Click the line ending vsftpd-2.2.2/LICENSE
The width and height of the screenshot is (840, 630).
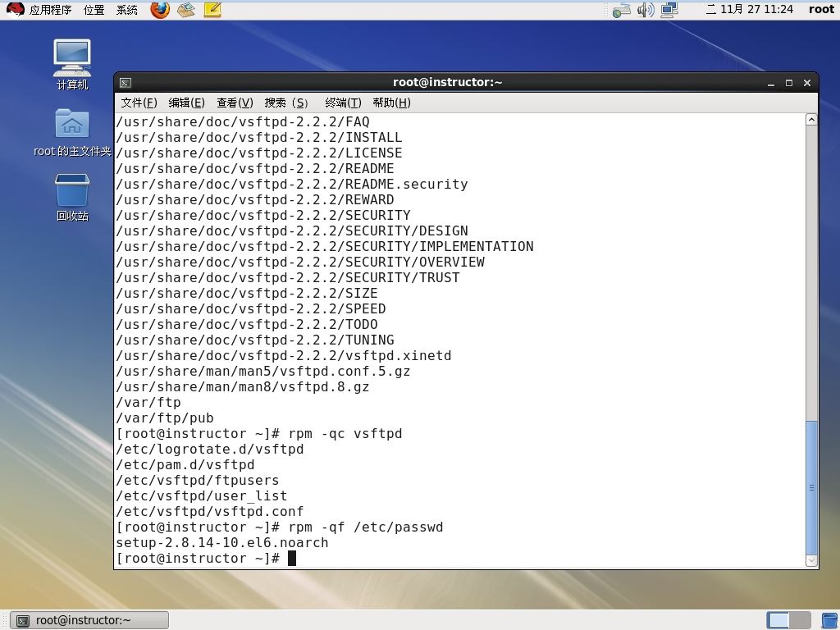[x=259, y=153]
